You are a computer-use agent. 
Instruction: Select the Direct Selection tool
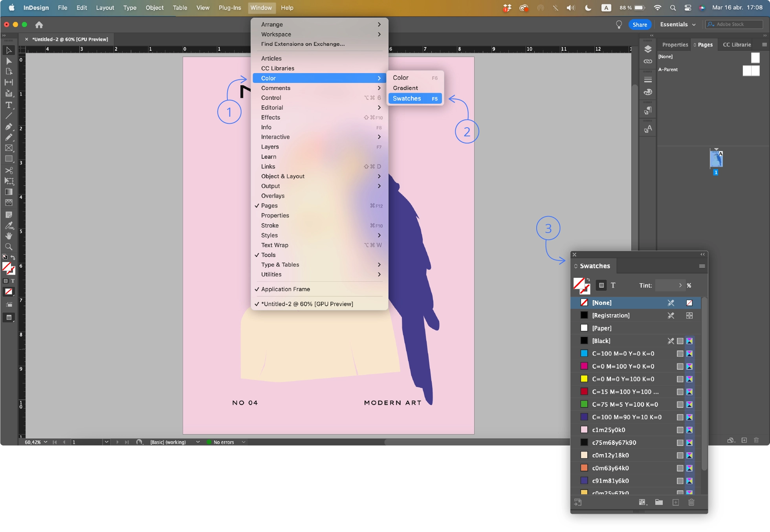pyautogui.click(x=9, y=61)
